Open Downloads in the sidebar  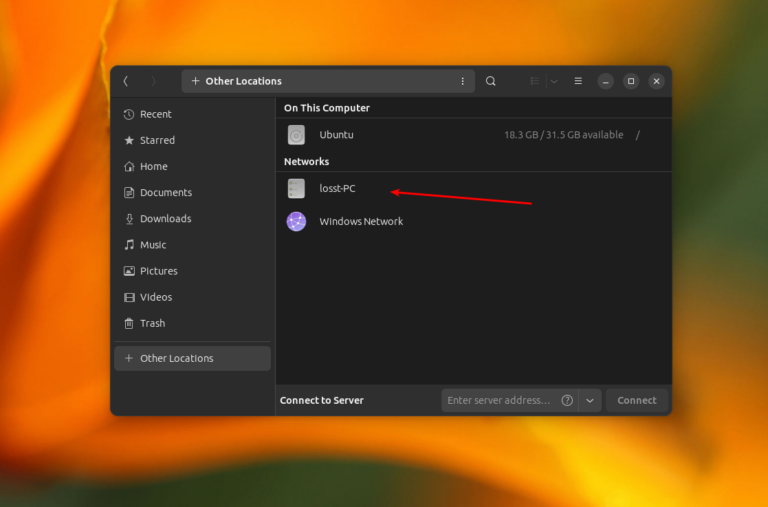[192, 218]
